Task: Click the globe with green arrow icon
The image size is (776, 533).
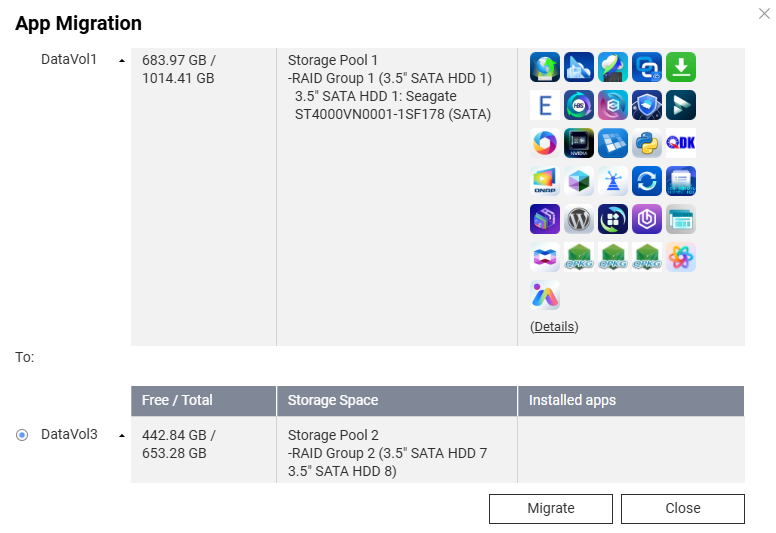Action: pyautogui.click(x=544, y=67)
